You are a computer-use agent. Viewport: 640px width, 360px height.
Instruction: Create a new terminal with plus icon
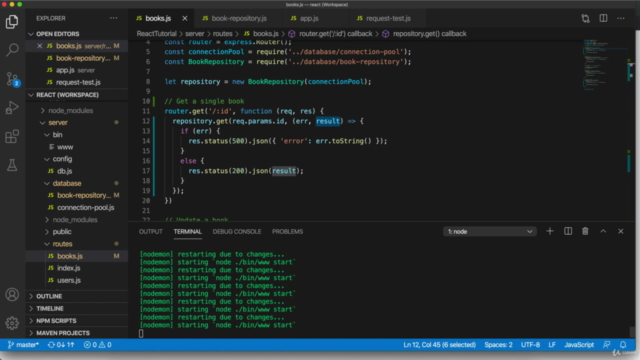pos(550,231)
